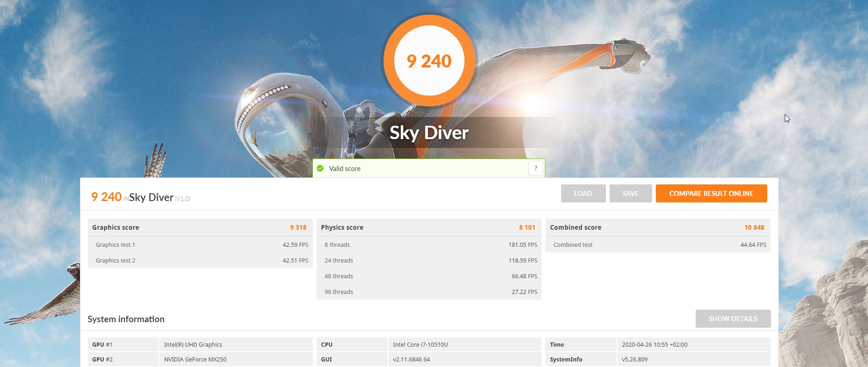Select the Graphics test 1 row
The width and height of the screenshot is (868, 367).
(x=200, y=245)
